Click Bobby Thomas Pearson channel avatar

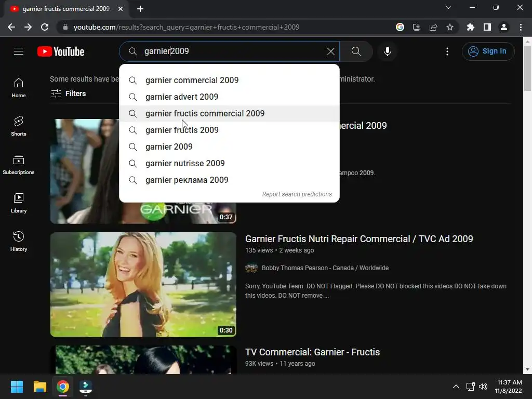click(251, 268)
